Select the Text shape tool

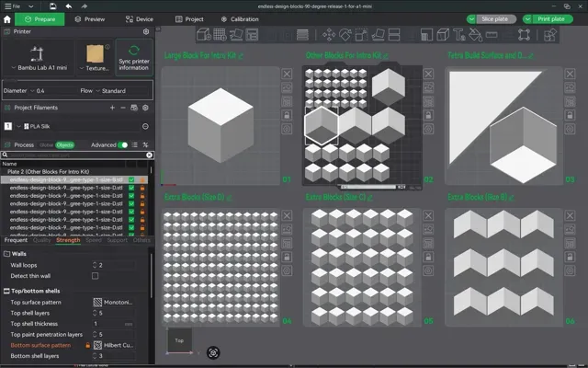(x=459, y=35)
